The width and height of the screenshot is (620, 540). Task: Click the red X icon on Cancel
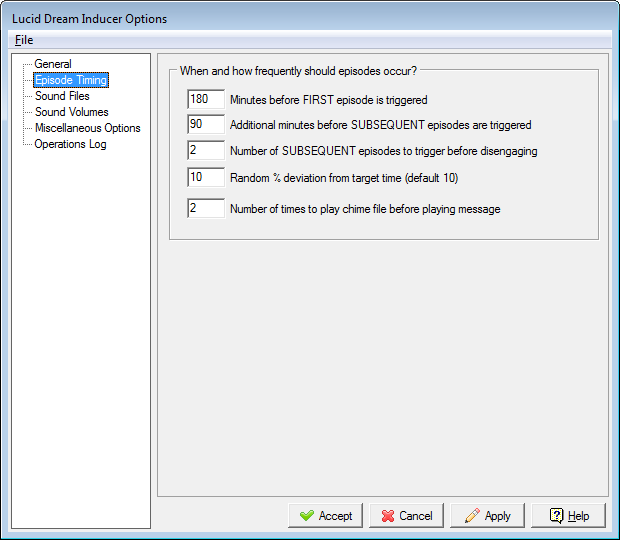(x=387, y=516)
